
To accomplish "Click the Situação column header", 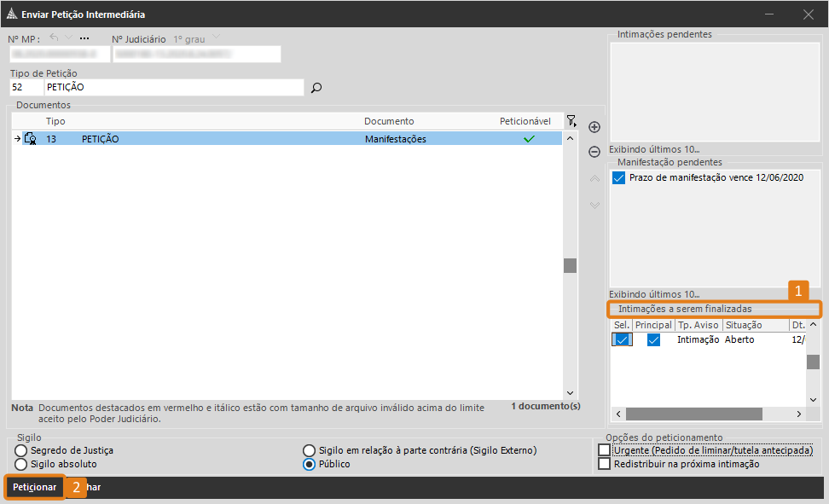I will pos(743,325).
